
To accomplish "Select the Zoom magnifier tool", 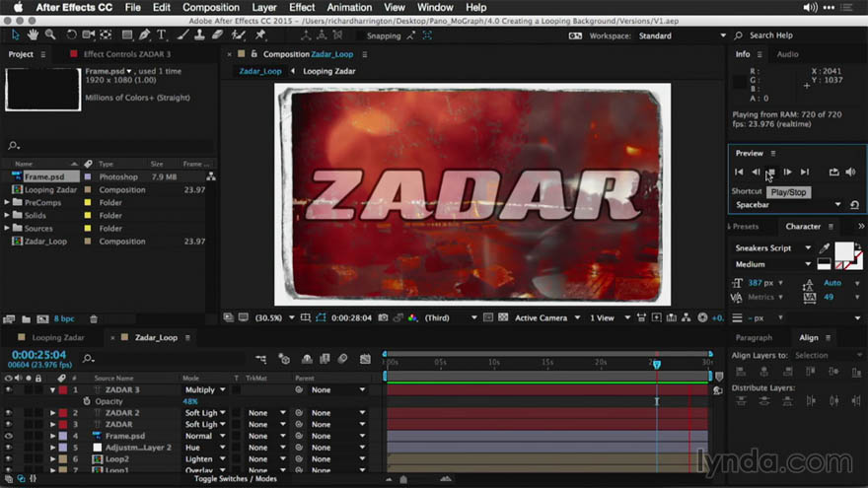I will pos(50,35).
